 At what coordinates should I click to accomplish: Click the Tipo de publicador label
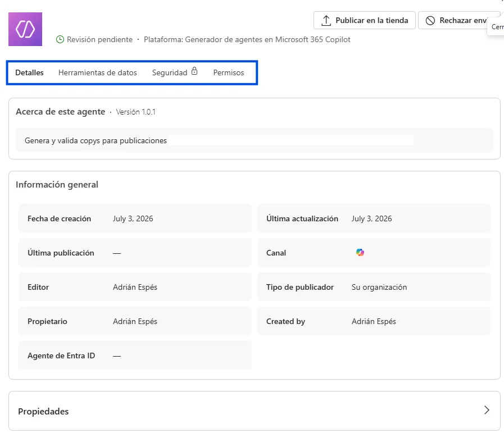pos(300,287)
